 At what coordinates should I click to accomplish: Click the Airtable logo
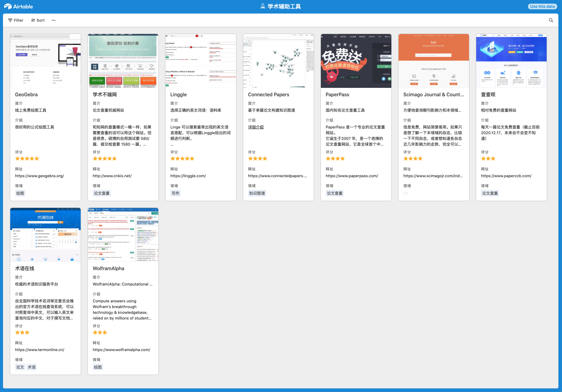pos(18,6)
